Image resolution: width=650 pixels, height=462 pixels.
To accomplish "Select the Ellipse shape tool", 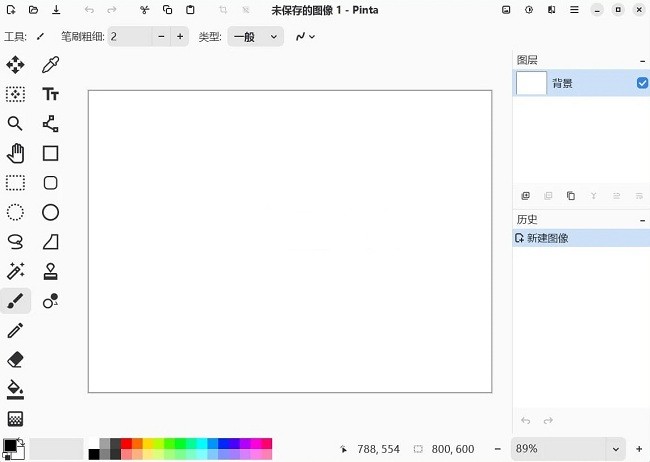I will [51, 212].
